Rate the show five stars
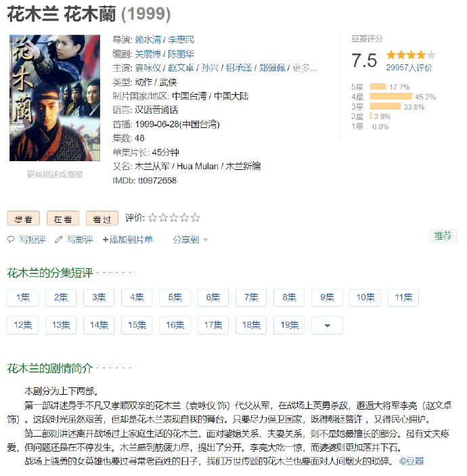The image size is (467, 476). (x=196, y=218)
